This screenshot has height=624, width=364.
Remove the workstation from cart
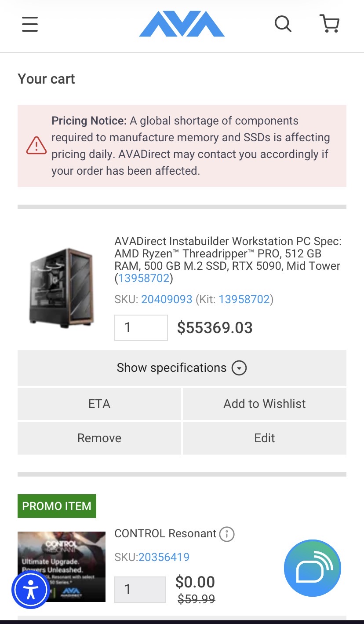tap(99, 438)
